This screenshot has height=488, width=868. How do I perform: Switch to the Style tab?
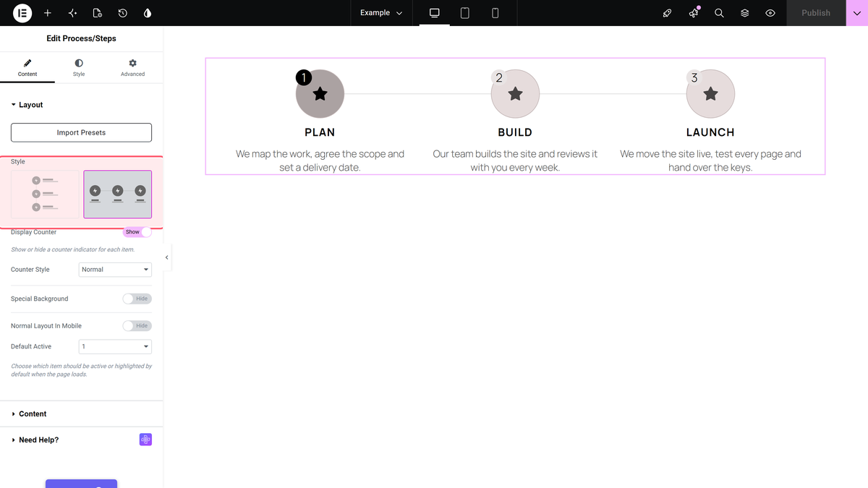point(79,68)
